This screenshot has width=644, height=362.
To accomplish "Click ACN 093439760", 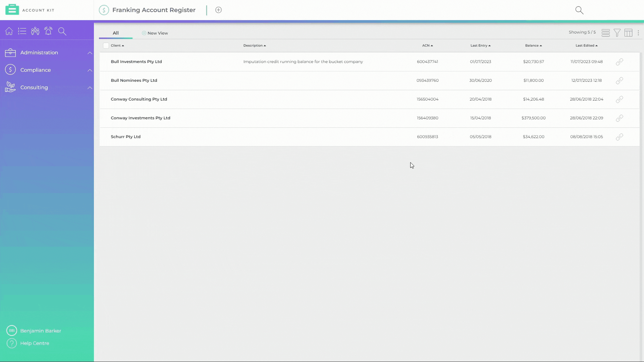I will click(x=427, y=80).
